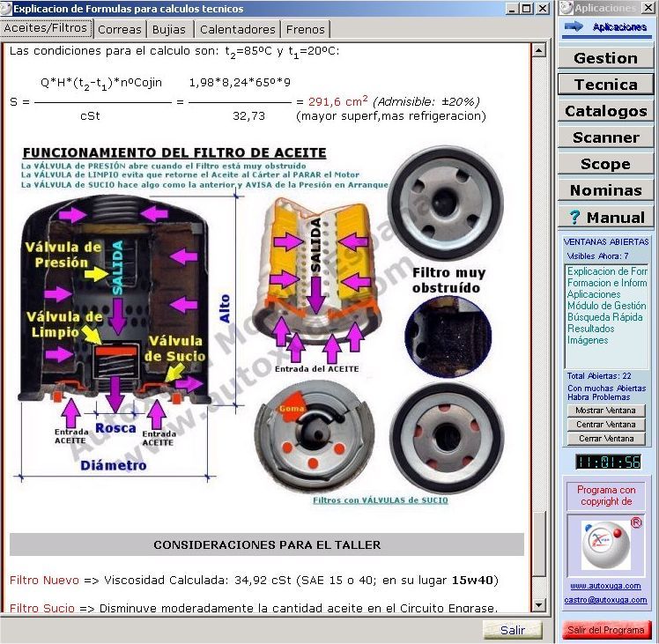This screenshot has width=659, height=644.
Task: Open the Catalogos module
Action: [605, 111]
